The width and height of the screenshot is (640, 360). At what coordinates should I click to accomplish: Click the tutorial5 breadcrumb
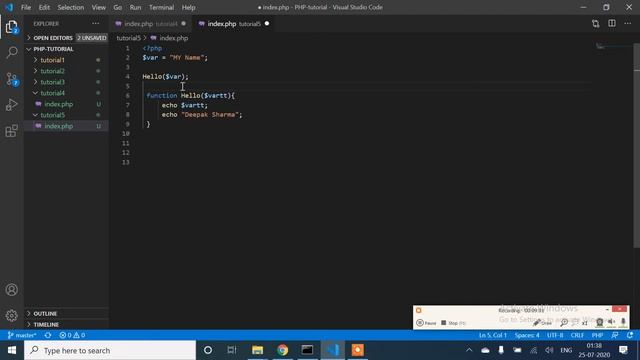click(x=129, y=38)
